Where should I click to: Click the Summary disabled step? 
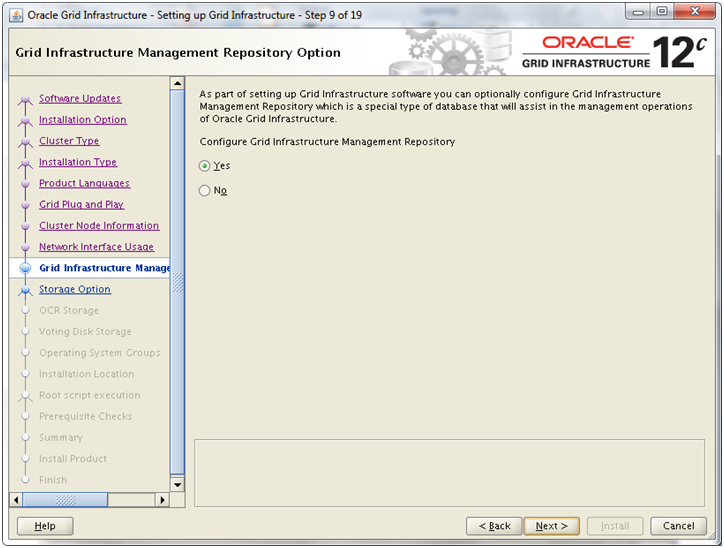61,438
